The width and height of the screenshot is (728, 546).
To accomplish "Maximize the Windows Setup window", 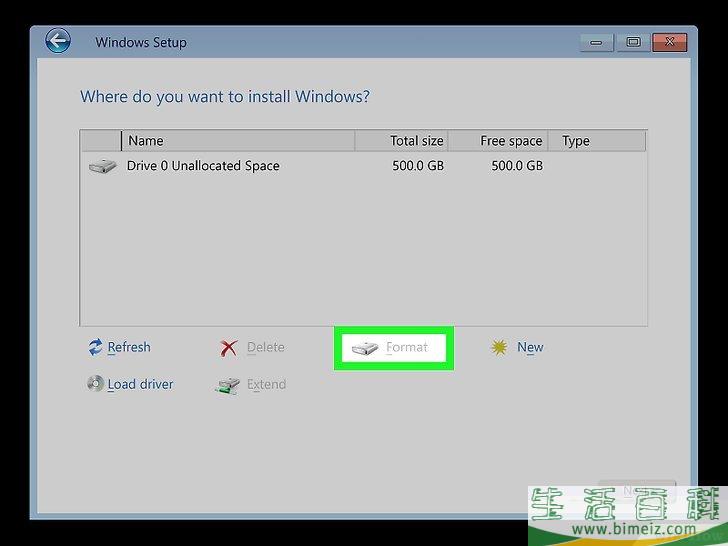I will coord(633,42).
